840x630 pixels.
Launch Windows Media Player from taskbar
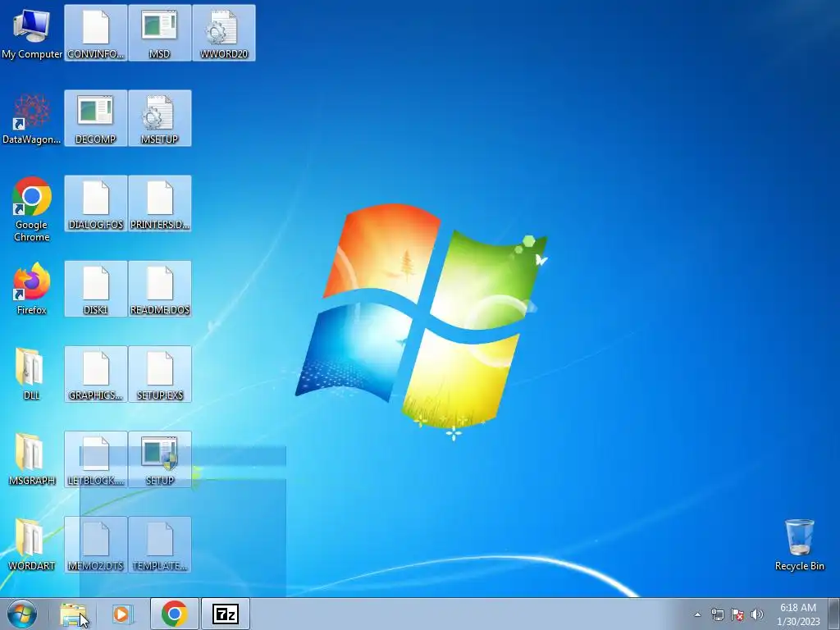point(122,614)
